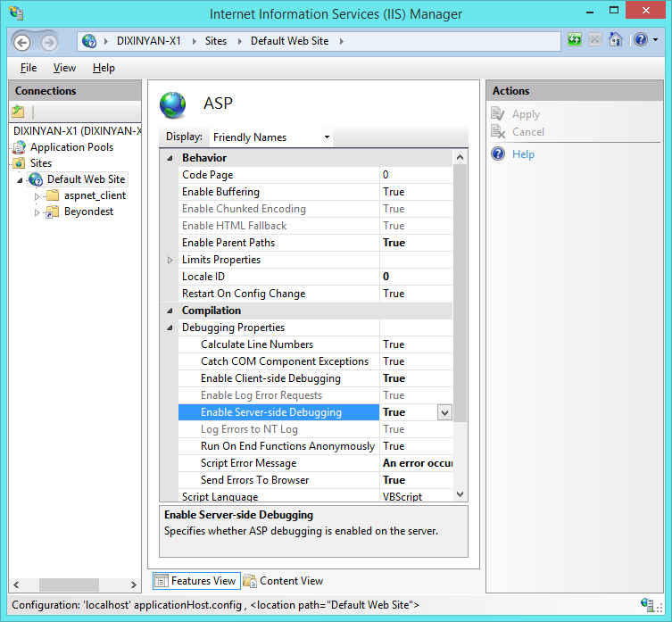Click the Connections horizontal scrollbar left arrow

tap(16, 585)
